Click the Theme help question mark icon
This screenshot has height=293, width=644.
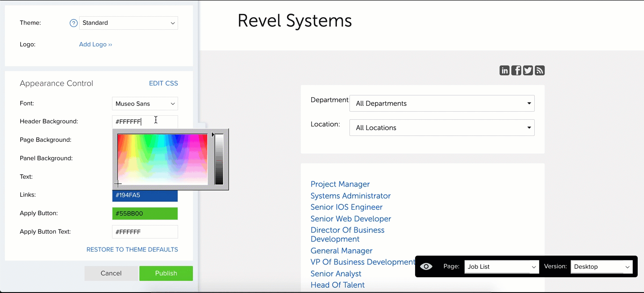tap(74, 23)
